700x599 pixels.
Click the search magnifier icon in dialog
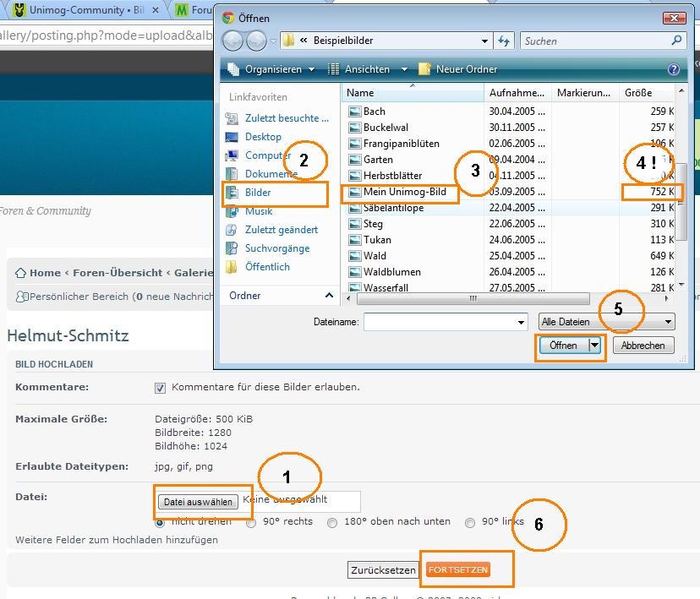(x=676, y=41)
